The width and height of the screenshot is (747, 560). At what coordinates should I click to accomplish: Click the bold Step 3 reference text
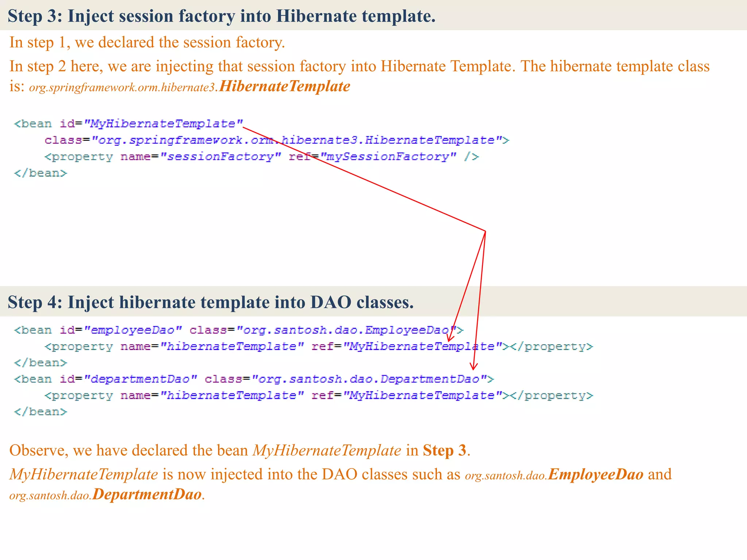pos(444,451)
